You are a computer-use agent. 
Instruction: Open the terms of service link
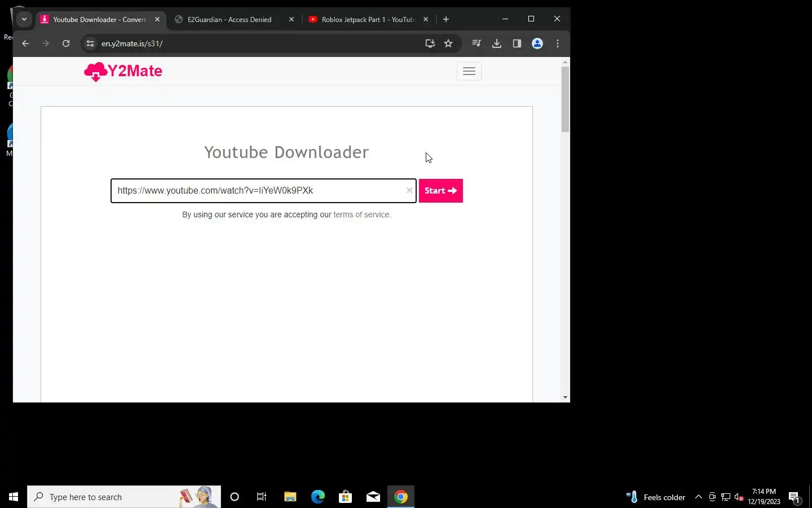click(x=362, y=214)
